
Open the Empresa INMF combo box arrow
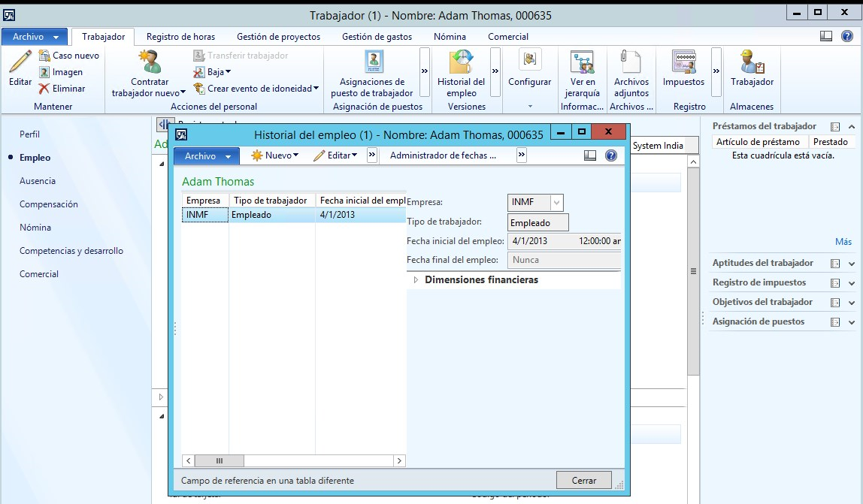556,203
